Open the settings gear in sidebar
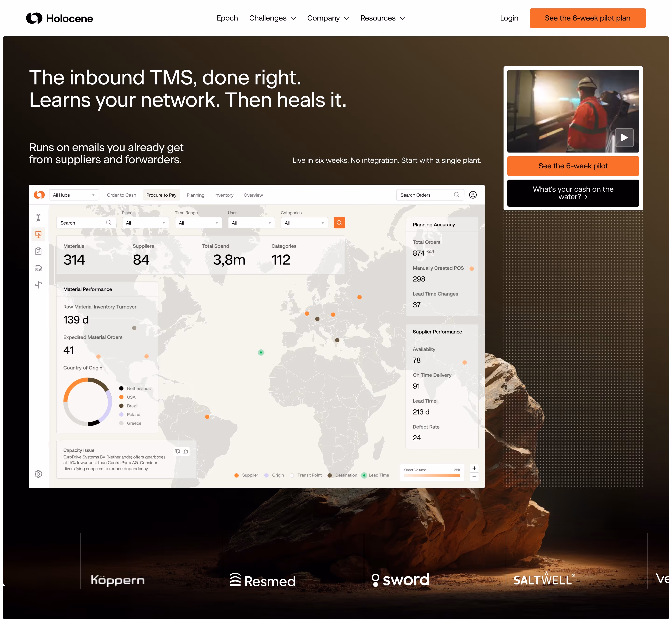 (38, 474)
